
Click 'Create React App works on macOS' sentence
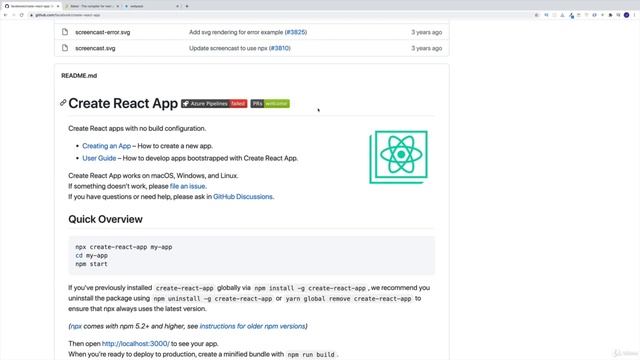[x=153, y=176]
